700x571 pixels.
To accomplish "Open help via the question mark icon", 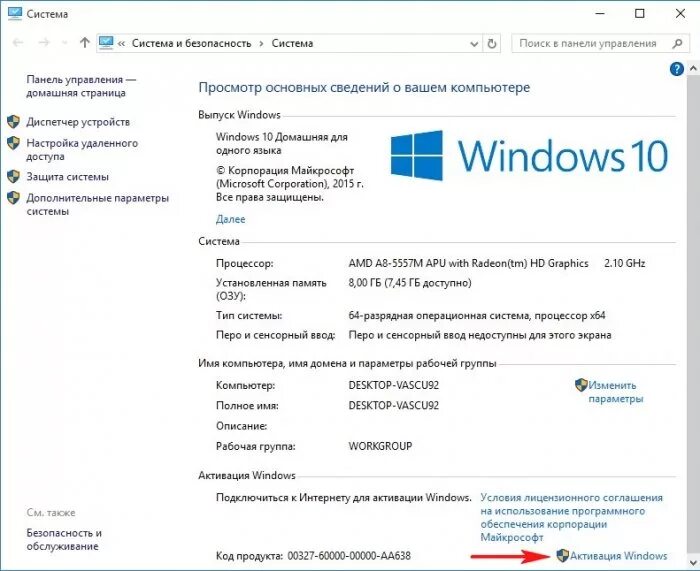I will click(x=677, y=69).
